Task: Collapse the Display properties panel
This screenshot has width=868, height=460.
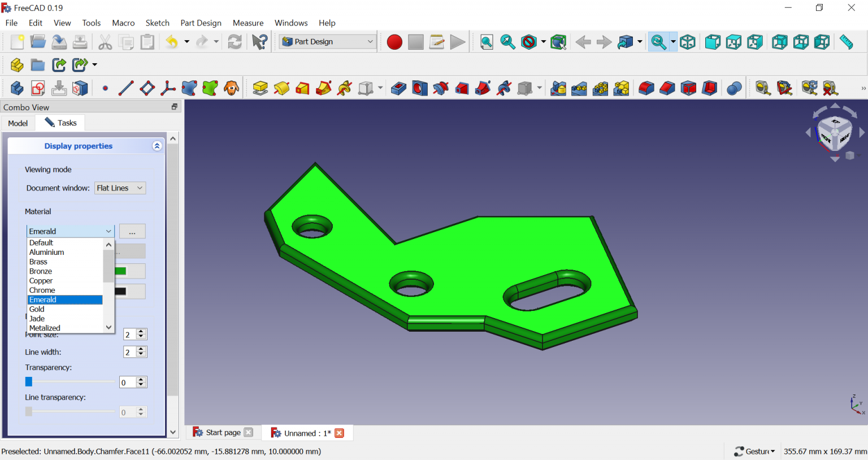Action: 157,146
